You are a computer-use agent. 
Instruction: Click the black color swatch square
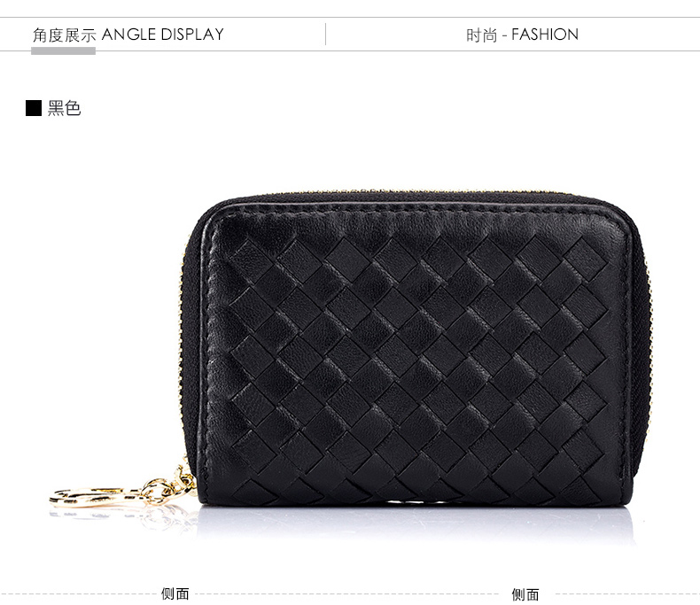(34, 108)
